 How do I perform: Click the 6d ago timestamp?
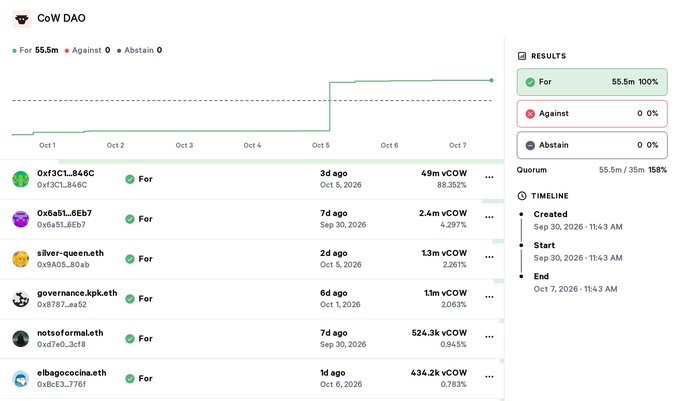(x=333, y=293)
